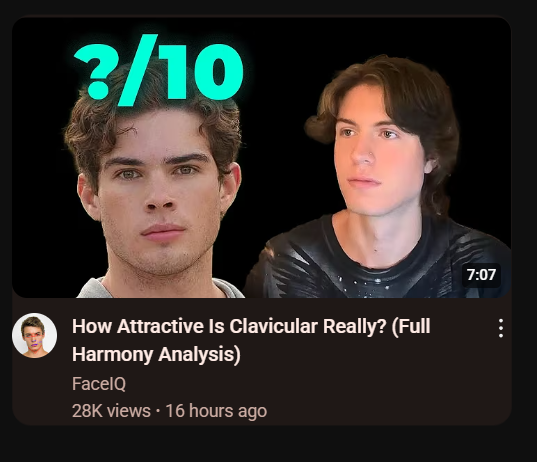Click the "(Full" text ending first title line
Image resolution: width=537 pixels, height=462 pixels.
click(x=411, y=327)
